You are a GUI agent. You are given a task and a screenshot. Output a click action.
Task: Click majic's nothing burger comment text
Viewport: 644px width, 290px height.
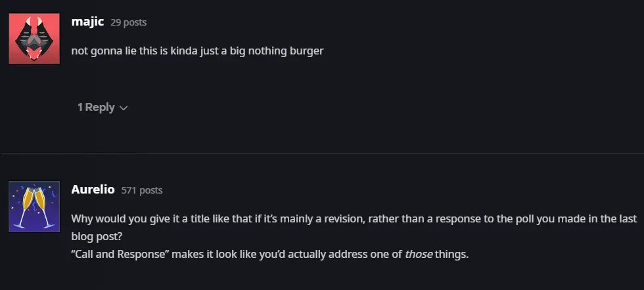[197, 51]
